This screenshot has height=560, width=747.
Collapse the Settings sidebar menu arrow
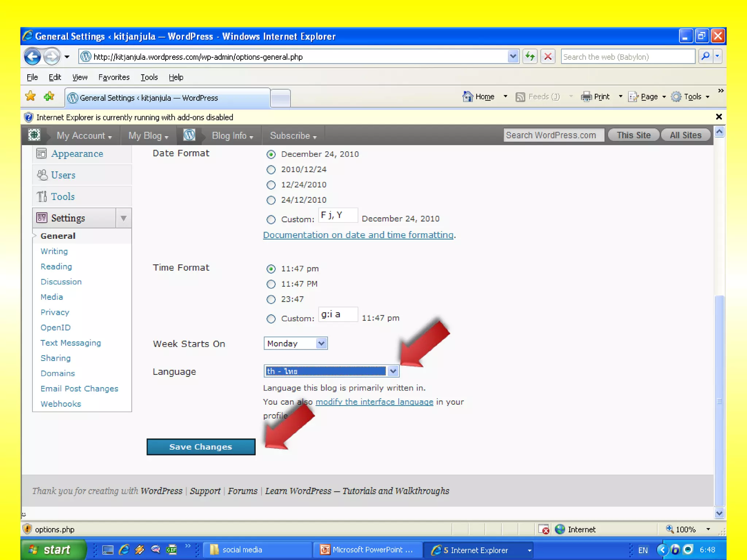pos(124,218)
